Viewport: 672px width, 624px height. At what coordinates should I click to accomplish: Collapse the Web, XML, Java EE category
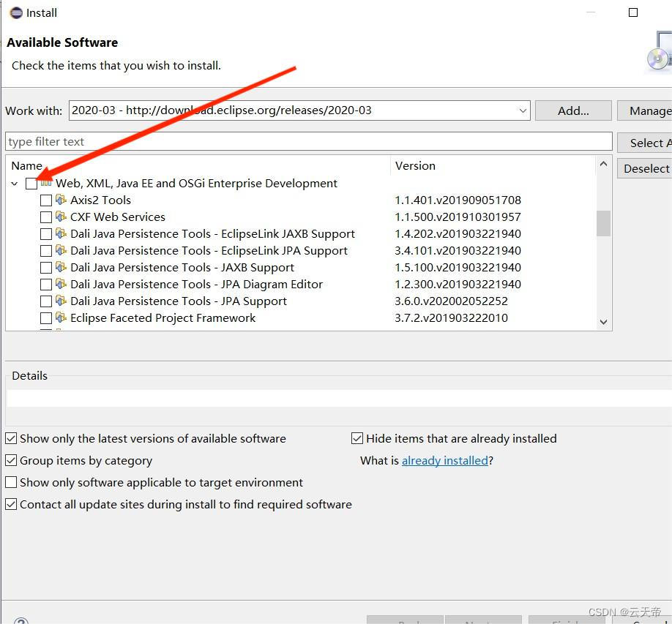15,184
